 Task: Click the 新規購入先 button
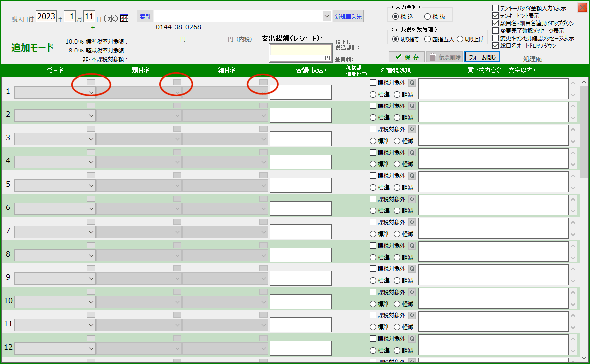click(x=348, y=16)
